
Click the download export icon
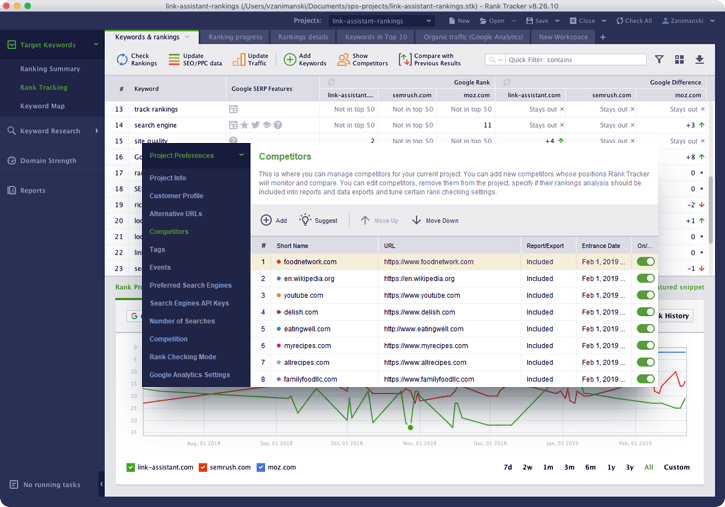(x=700, y=59)
